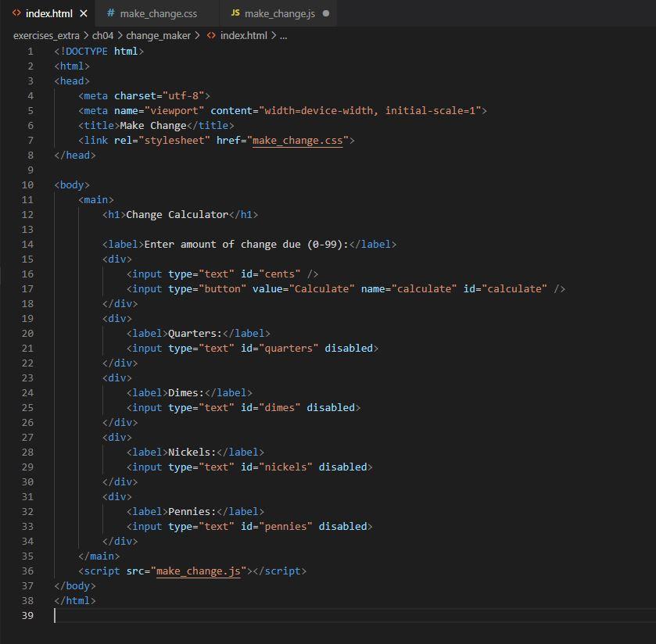Open index.html breadcrumb file menu

coord(243,35)
